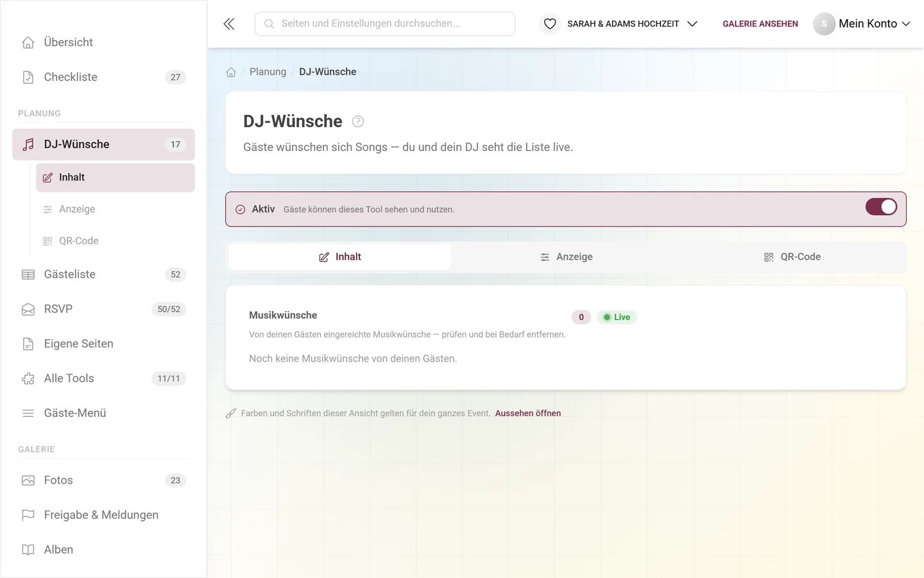
Task: Switch to the Anzeige tab
Action: [566, 257]
